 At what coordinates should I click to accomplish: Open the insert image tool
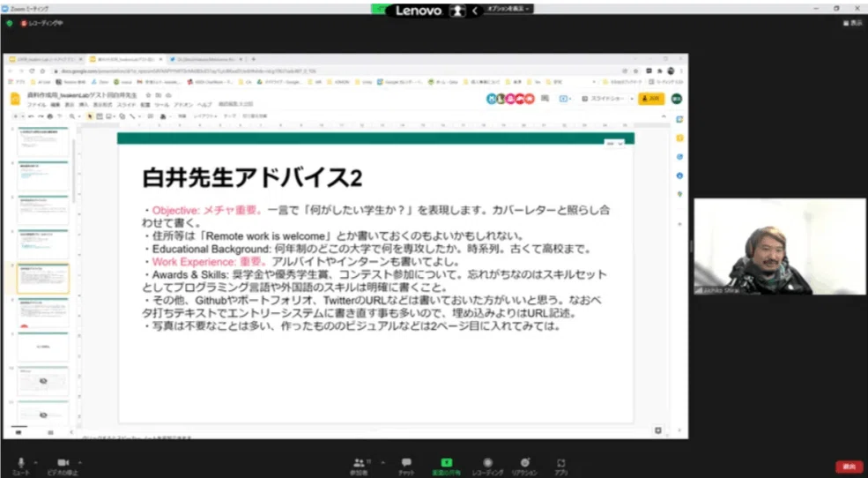tap(109, 116)
